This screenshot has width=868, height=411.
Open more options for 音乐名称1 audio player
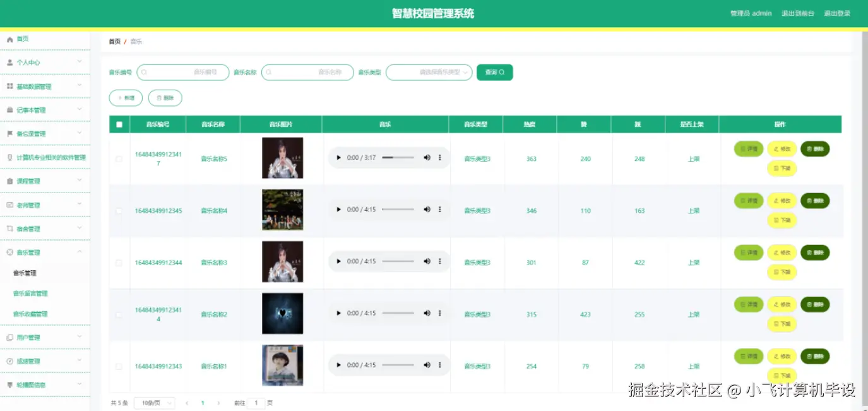(440, 364)
